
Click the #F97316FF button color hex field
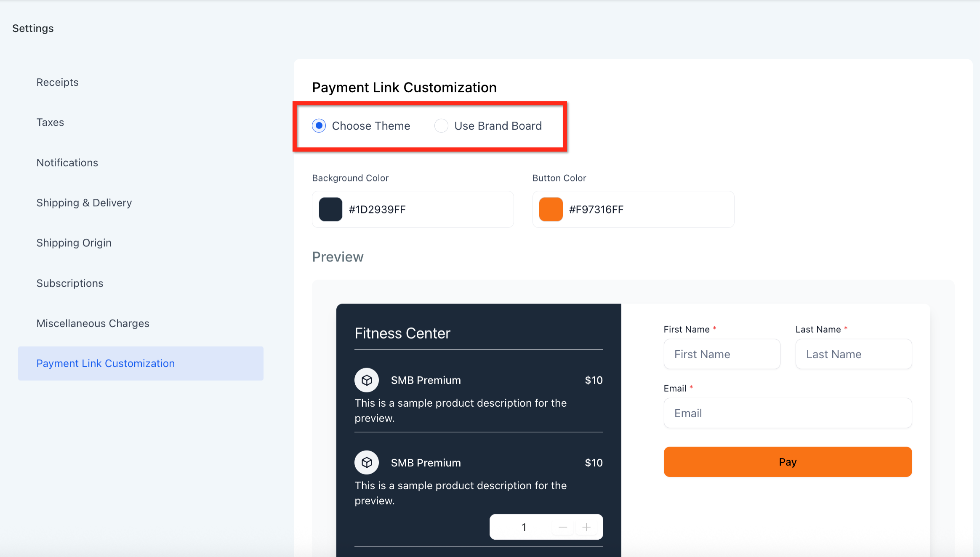tap(644, 209)
